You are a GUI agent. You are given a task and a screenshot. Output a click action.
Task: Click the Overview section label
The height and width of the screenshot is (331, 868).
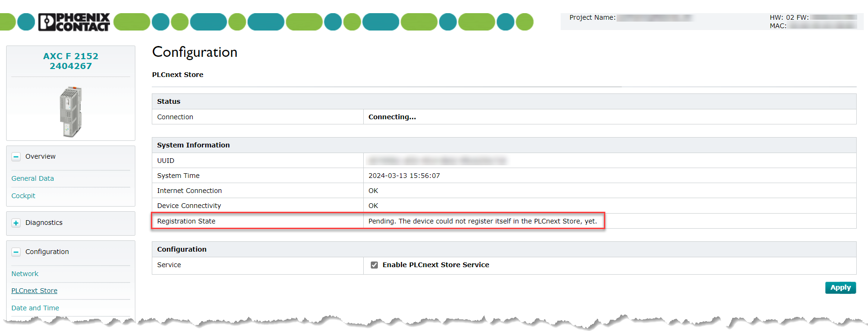[40, 156]
